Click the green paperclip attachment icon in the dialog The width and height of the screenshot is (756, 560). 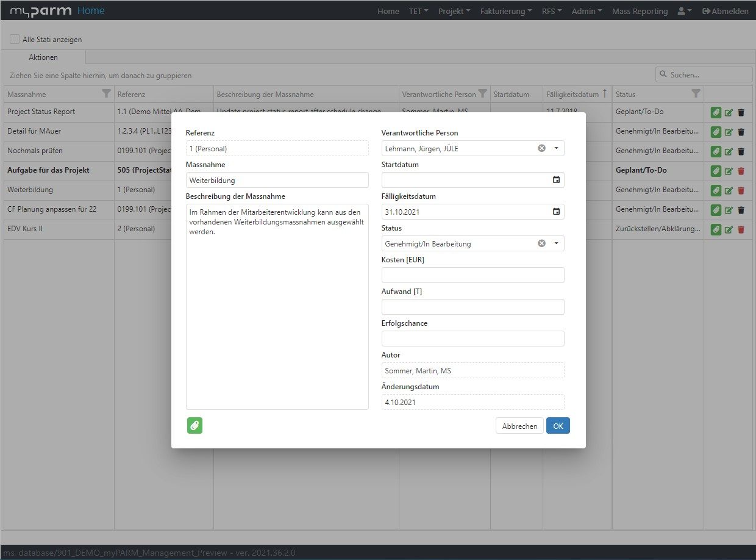point(194,425)
